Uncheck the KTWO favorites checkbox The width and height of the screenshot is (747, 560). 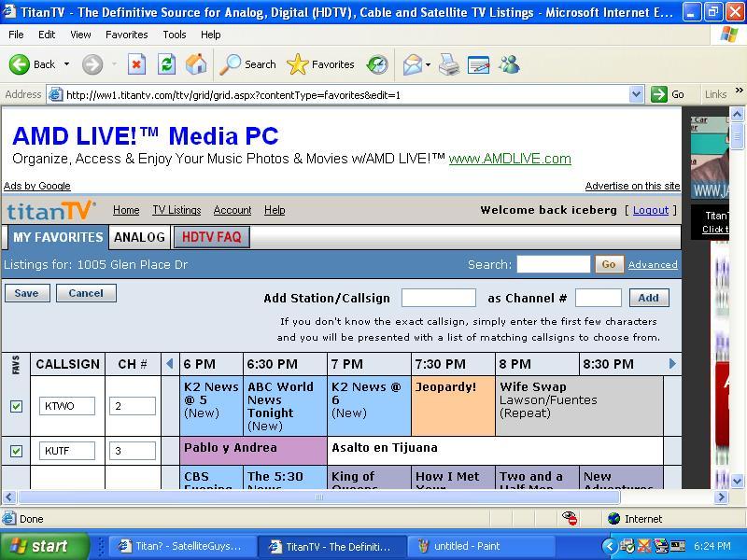(16, 406)
